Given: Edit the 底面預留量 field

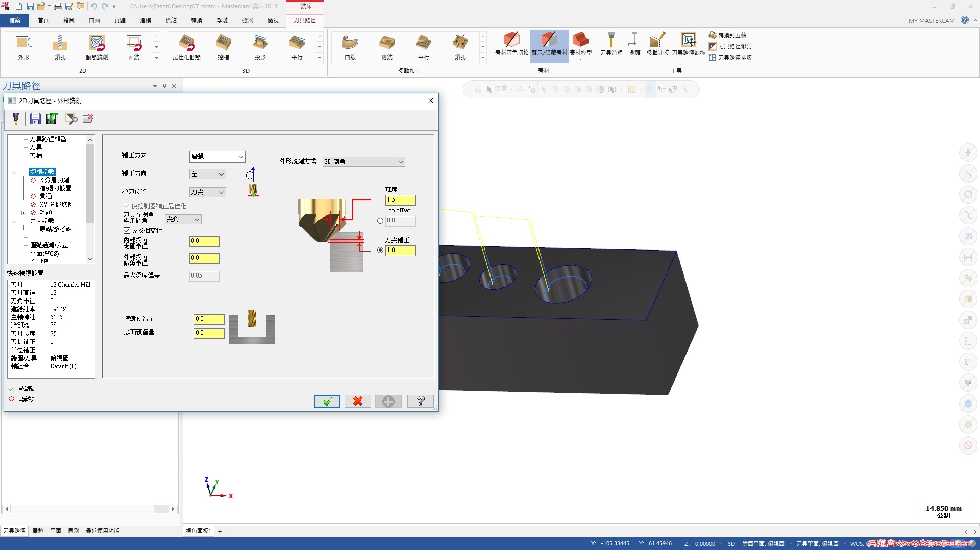Looking at the screenshot, I should coord(209,333).
